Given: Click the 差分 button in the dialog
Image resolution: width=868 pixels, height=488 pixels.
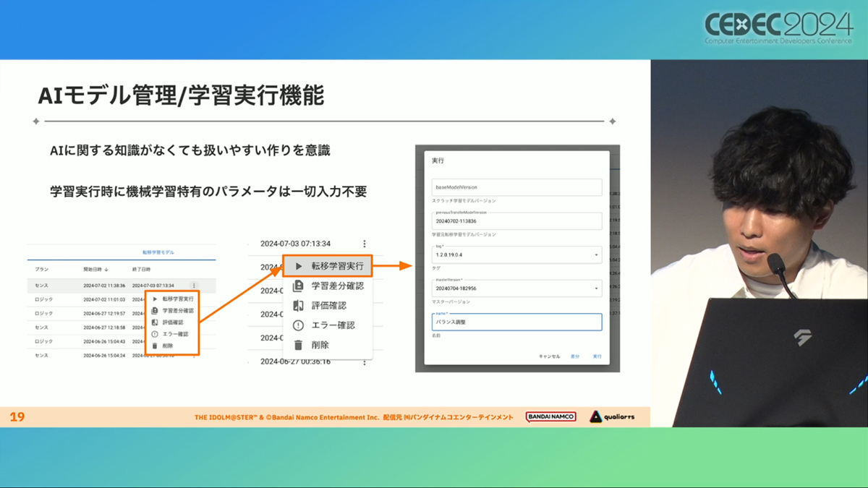Looking at the screenshot, I should (575, 356).
